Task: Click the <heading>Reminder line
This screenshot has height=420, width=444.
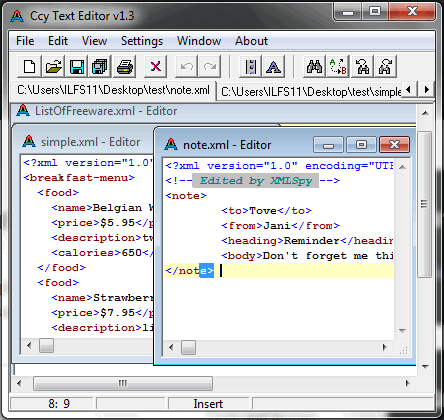Action: [x=307, y=241]
